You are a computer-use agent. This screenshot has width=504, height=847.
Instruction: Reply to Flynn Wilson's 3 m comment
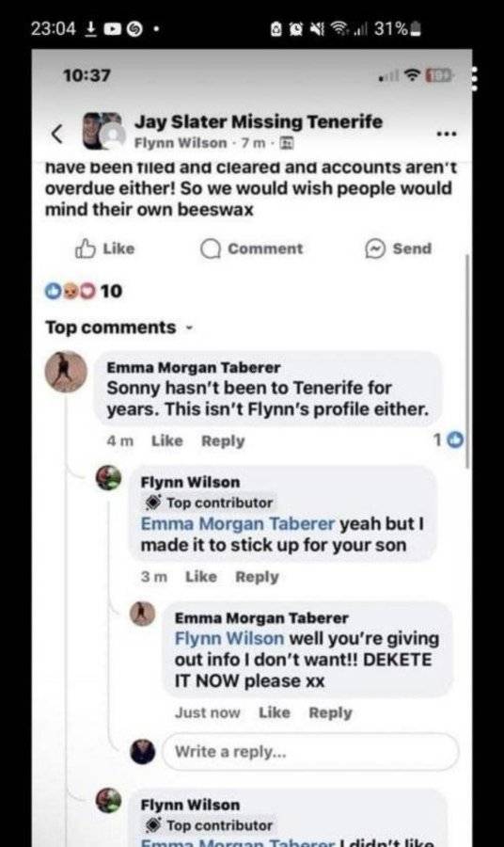point(257,577)
